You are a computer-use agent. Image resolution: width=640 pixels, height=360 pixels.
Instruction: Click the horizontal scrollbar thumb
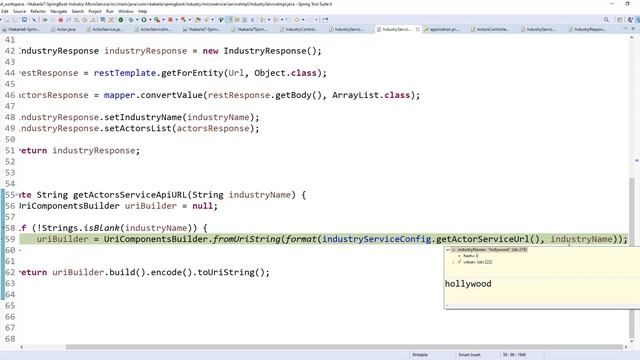(344, 347)
